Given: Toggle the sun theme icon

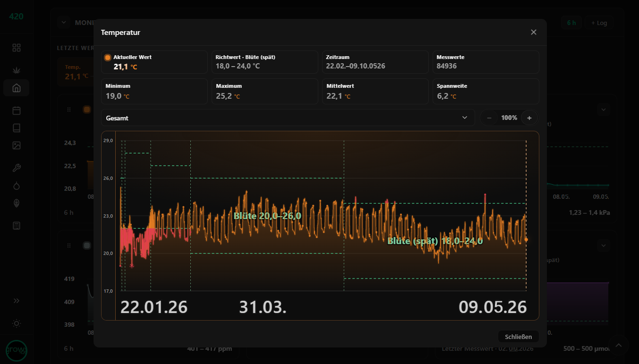Looking at the screenshot, I should click(17, 323).
